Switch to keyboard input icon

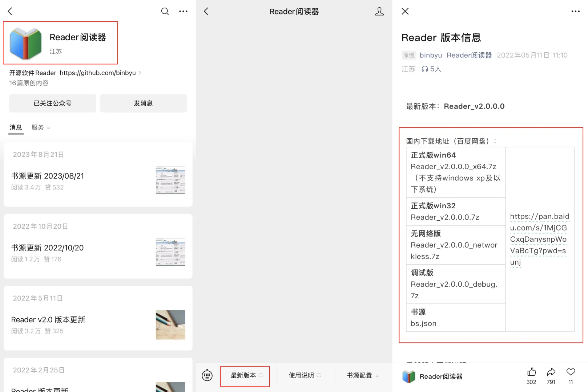pos(207,375)
